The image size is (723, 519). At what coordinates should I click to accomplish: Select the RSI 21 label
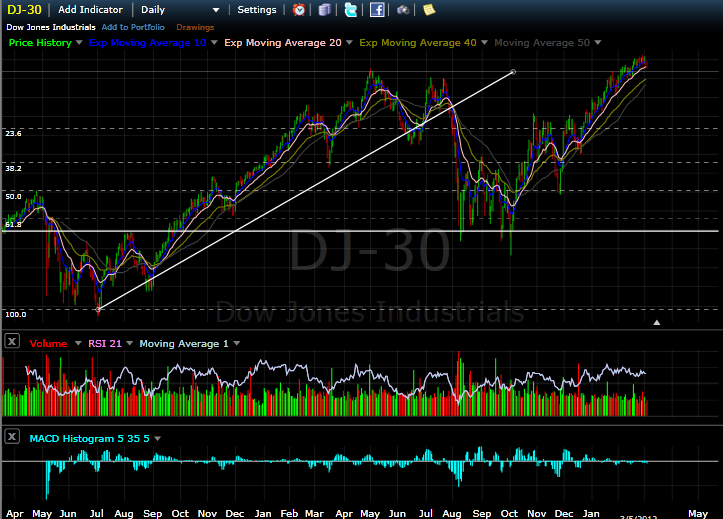tap(105, 343)
